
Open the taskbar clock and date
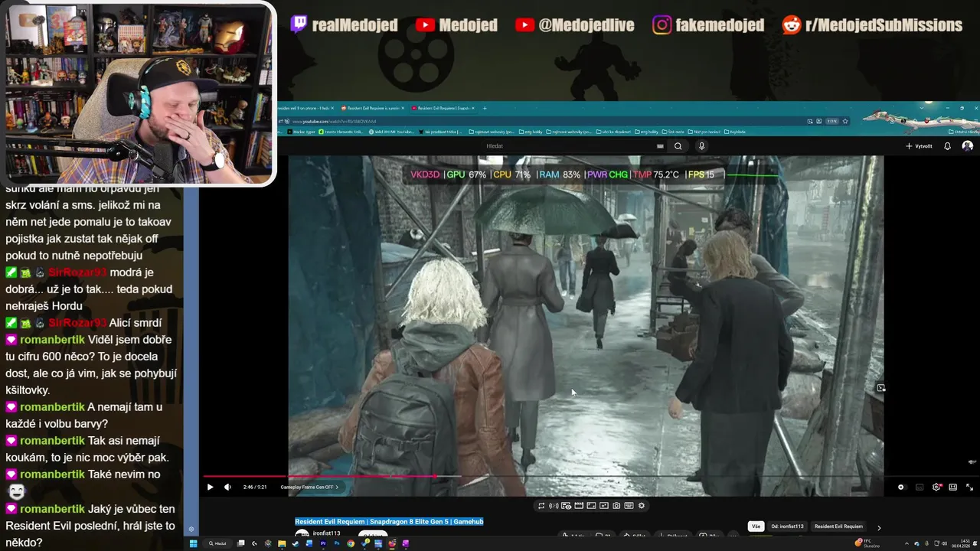tap(960, 543)
